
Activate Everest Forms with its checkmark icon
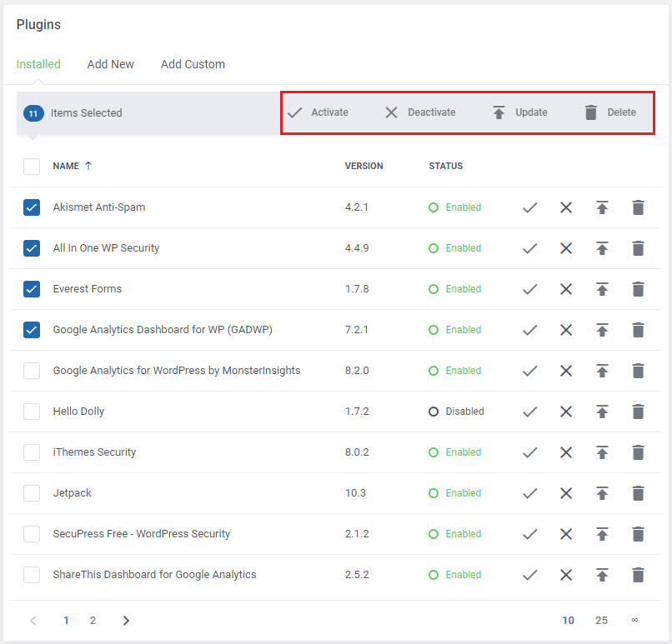(x=529, y=289)
